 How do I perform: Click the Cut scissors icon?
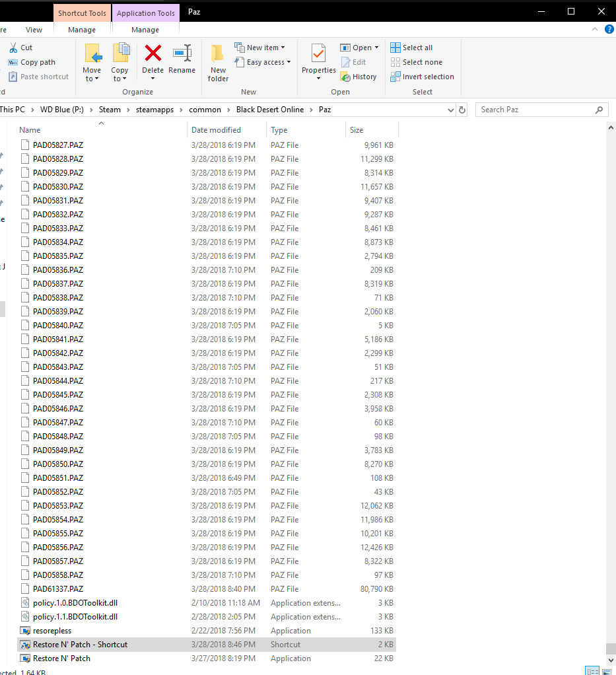[13, 48]
